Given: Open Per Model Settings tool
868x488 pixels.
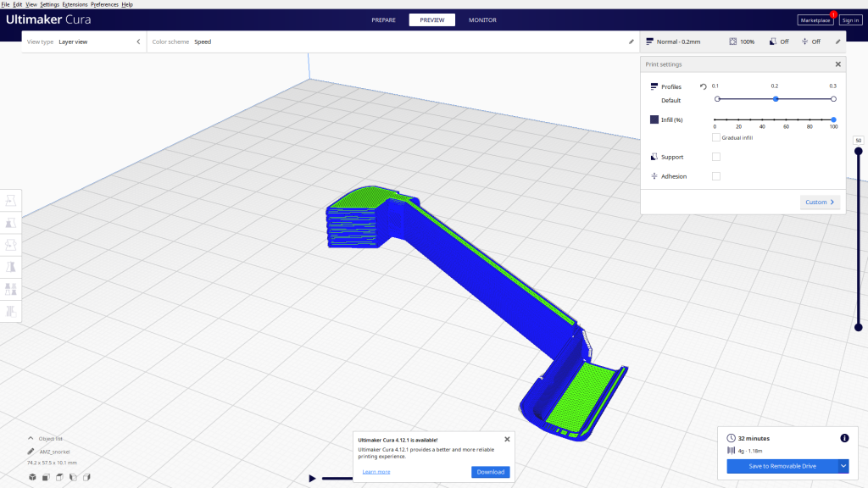Looking at the screenshot, I should pos(10,289).
